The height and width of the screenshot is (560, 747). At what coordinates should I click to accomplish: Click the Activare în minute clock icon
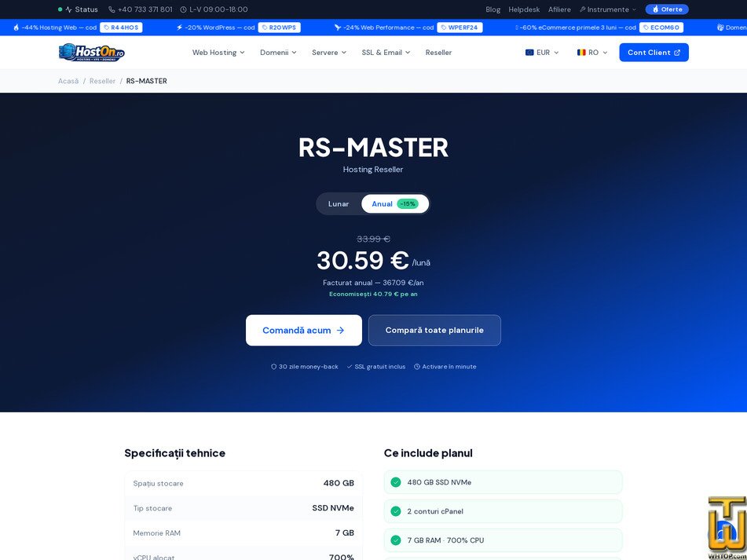pos(417,367)
